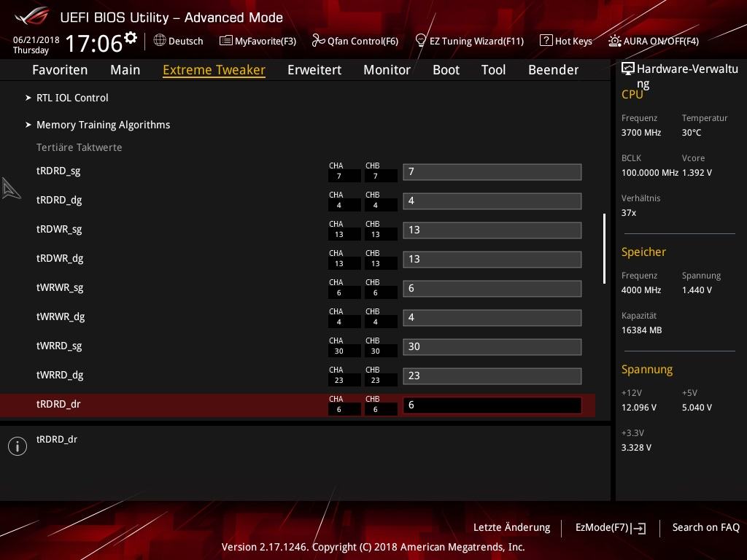This screenshot has width=747, height=560.
Task: Go to the Tool tab
Action: click(x=494, y=70)
